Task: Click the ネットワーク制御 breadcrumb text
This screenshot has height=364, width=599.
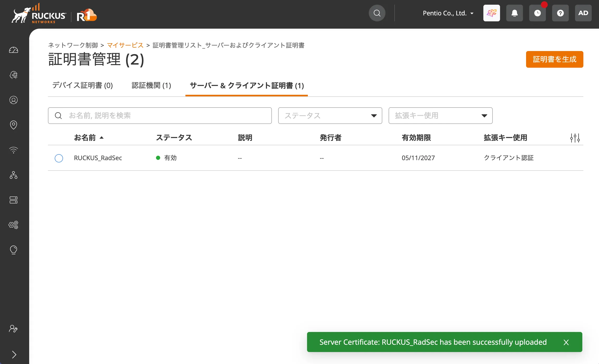Action: coord(73,45)
